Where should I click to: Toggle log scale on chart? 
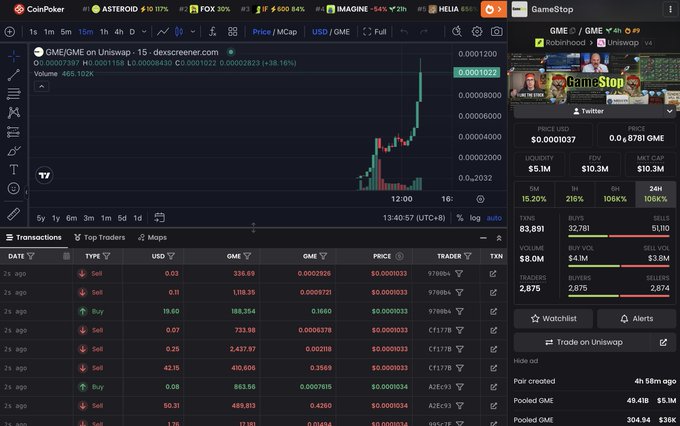click(x=475, y=218)
